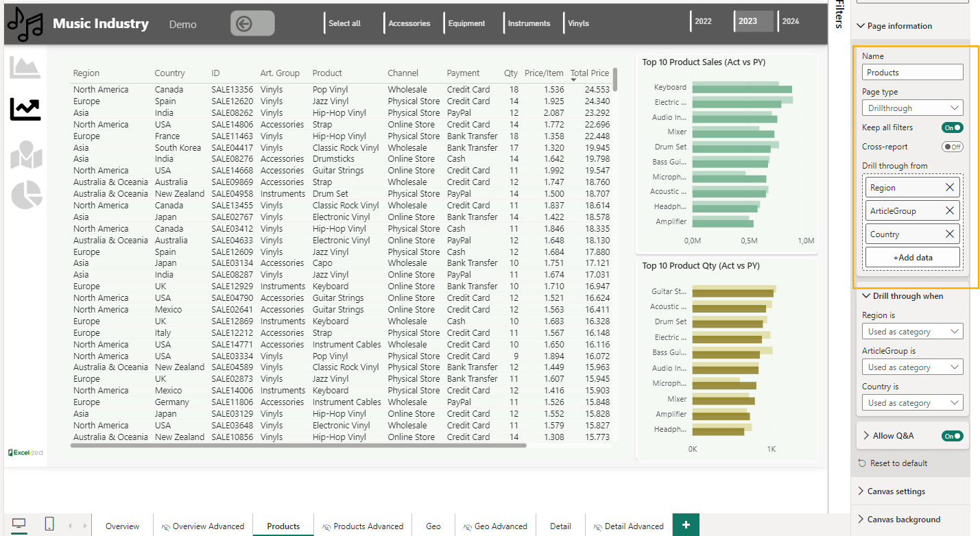This screenshot has width=980, height=536.
Task: Open the collapsed Filters pane
Action: (x=839, y=14)
